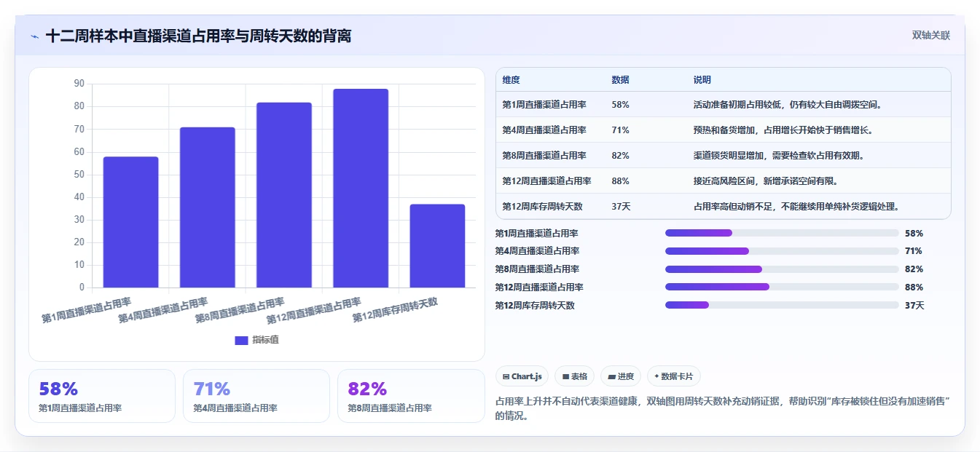This screenshot has width=980, height=452.
Task: Click the 58% data card
Action: [102, 396]
